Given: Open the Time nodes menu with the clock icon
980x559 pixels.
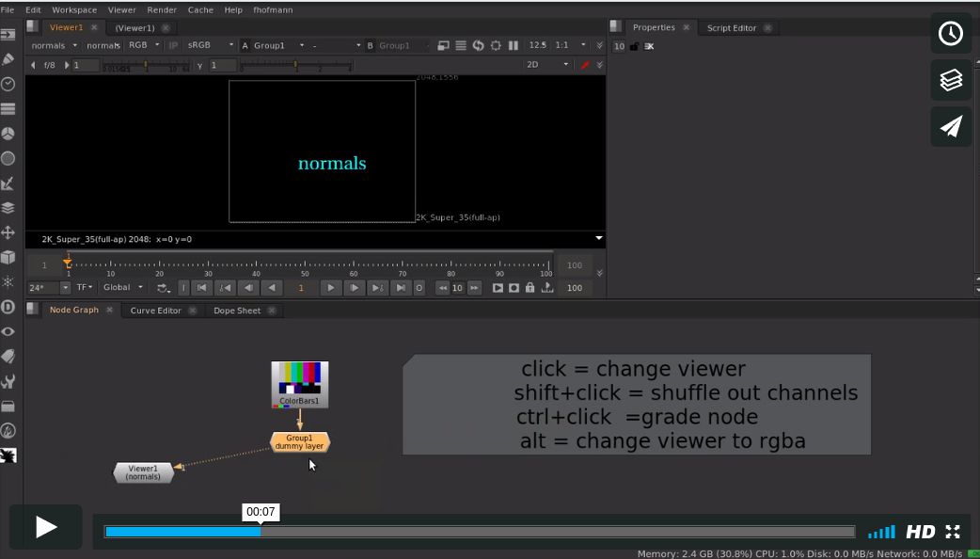Looking at the screenshot, I should coord(8,84).
